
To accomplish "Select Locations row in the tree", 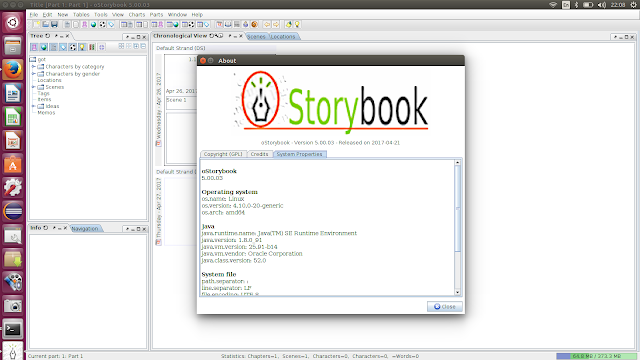I will point(49,80).
